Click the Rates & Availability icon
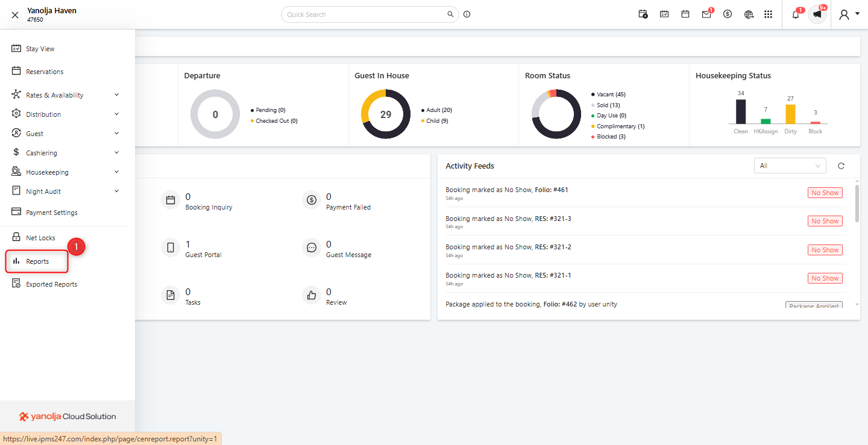The width and height of the screenshot is (868, 445). click(x=16, y=95)
